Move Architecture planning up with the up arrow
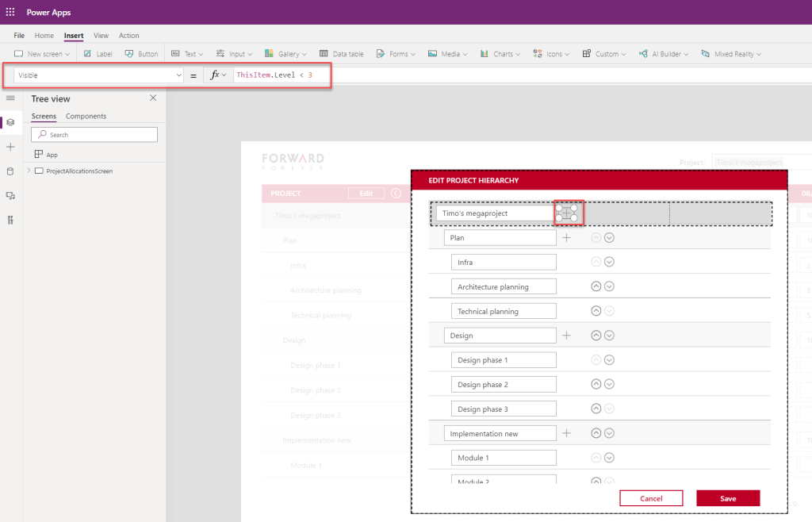The width and height of the screenshot is (812, 522). tap(596, 286)
